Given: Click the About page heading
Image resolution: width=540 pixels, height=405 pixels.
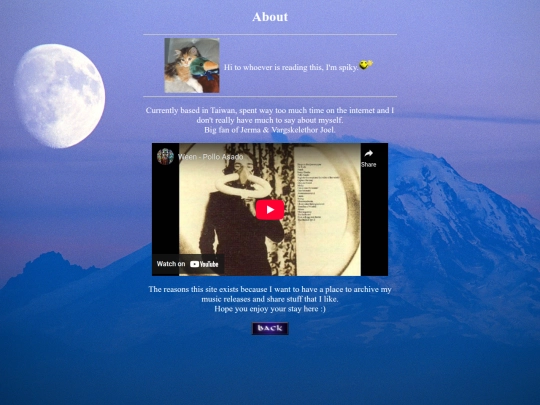Looking at the screenshot, I should coord(270,17).
